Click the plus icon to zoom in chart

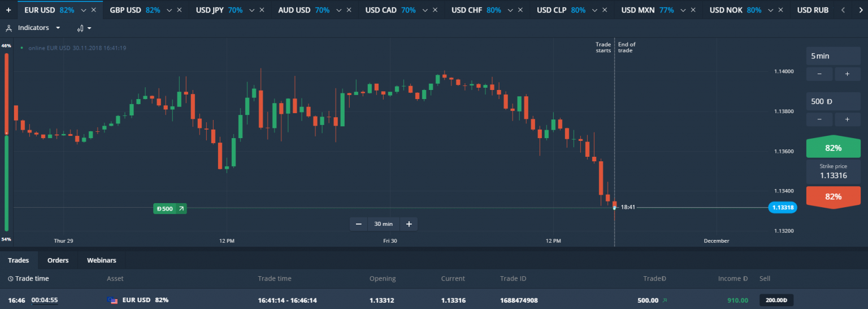coord(409,224)
